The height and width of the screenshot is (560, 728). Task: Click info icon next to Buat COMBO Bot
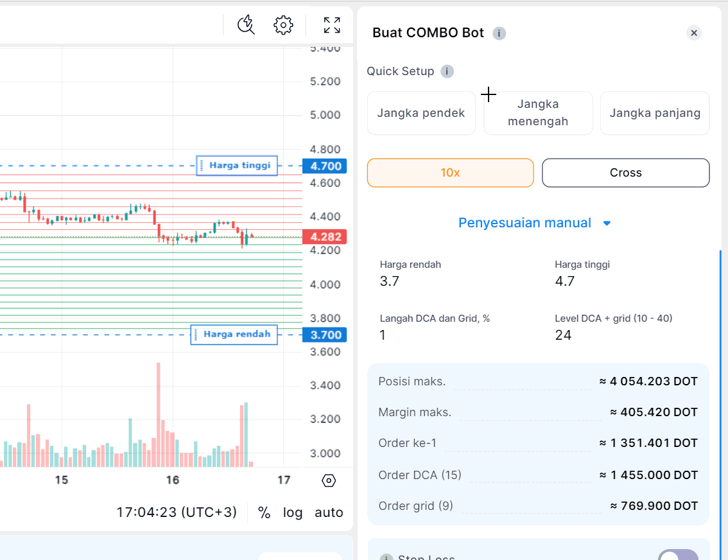point(499,33)
